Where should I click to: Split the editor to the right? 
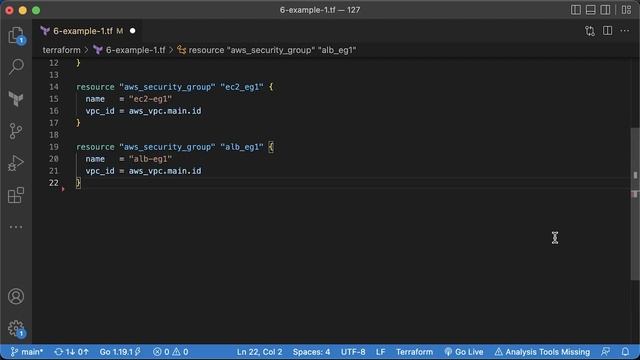click(x=607, y=31)
